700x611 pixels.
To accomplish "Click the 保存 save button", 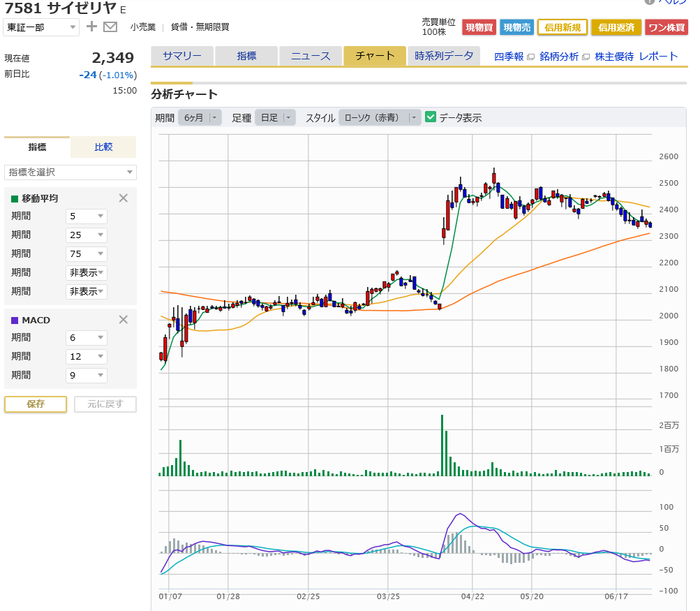I will 36,404.
